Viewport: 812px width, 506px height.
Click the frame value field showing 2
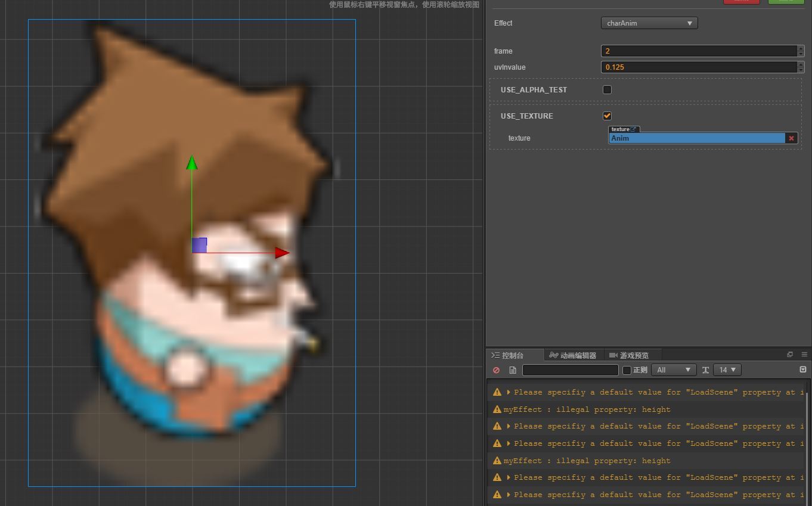699,51
